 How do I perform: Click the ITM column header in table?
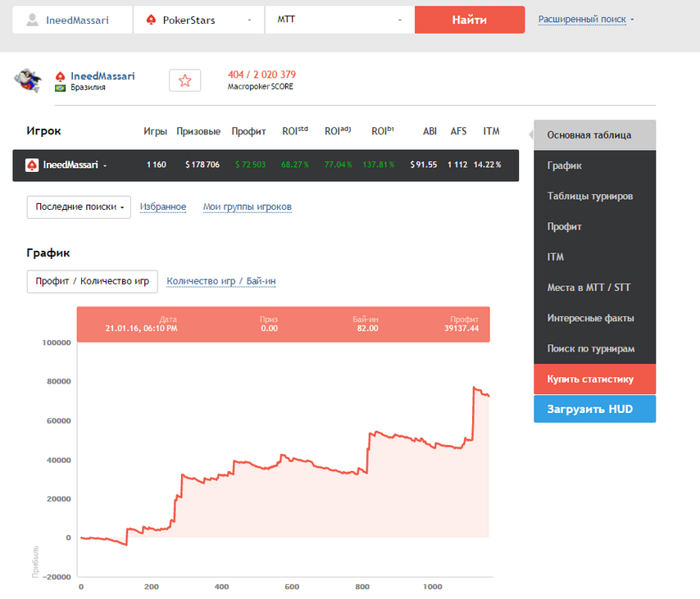491,131
